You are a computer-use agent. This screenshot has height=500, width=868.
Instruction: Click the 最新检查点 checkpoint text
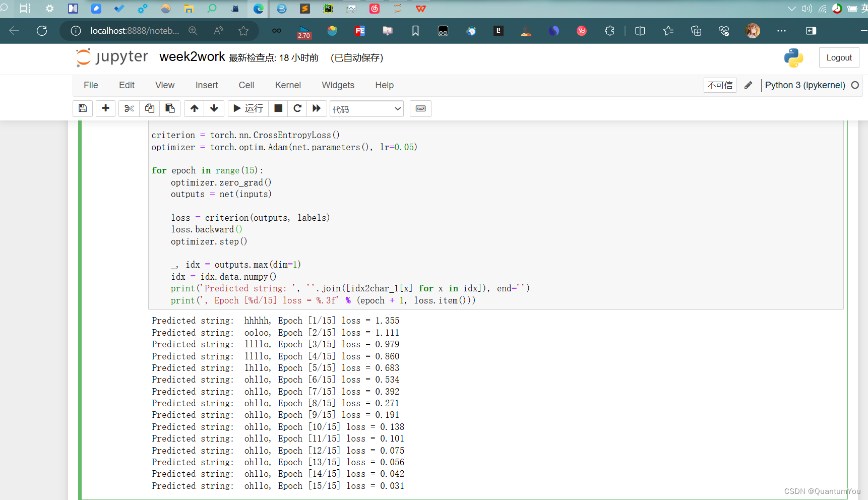(274, 58)
